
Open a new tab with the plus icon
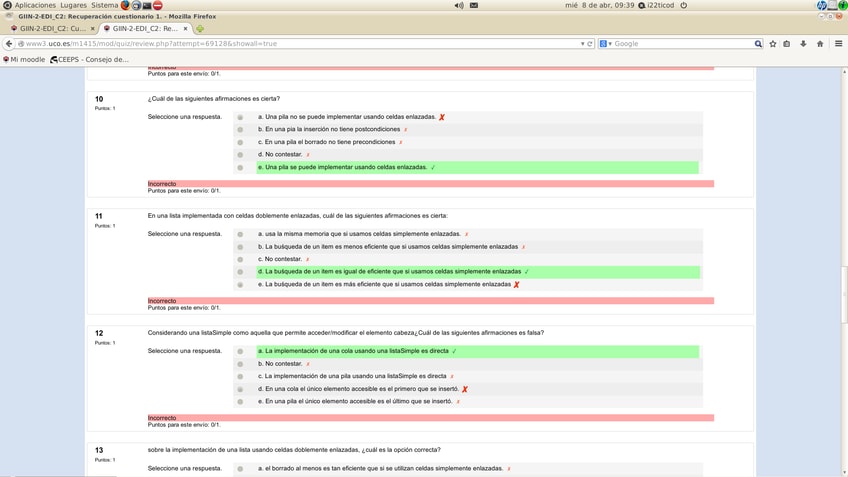[x=200, y=29]
